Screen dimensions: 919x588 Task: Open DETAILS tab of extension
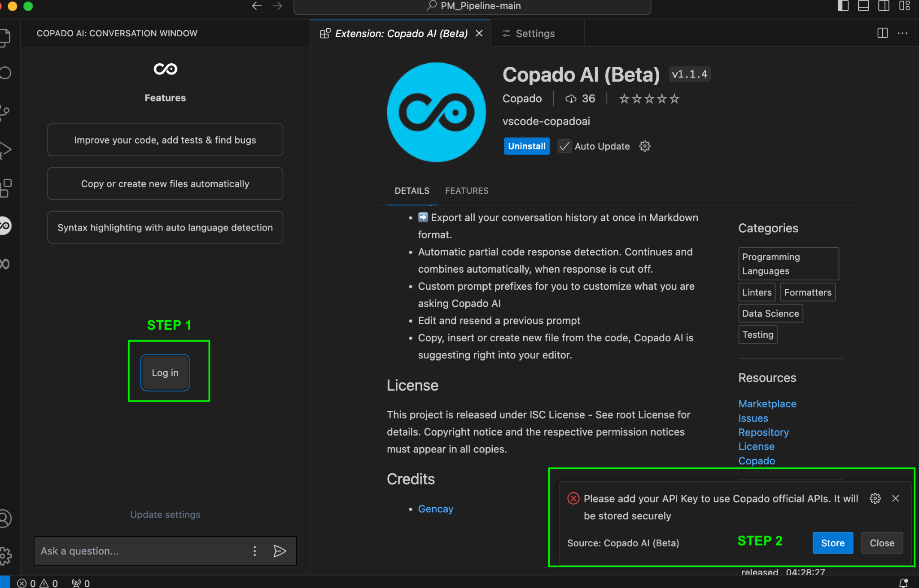(x=412, y=191)
